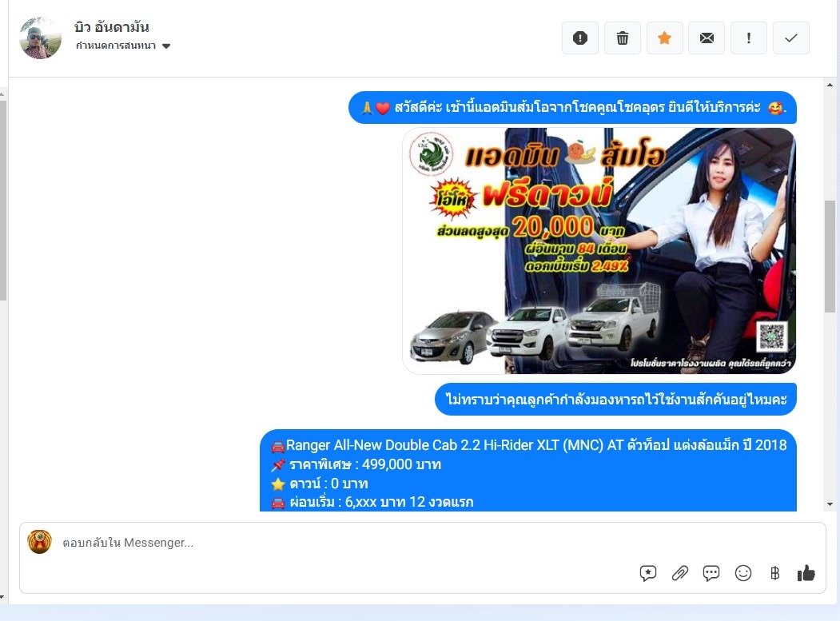The width and height of the screenshot is (840, 621).
Task: Open the แอดมิน ส้มโอ promotional image
Action: coord(599,251)
